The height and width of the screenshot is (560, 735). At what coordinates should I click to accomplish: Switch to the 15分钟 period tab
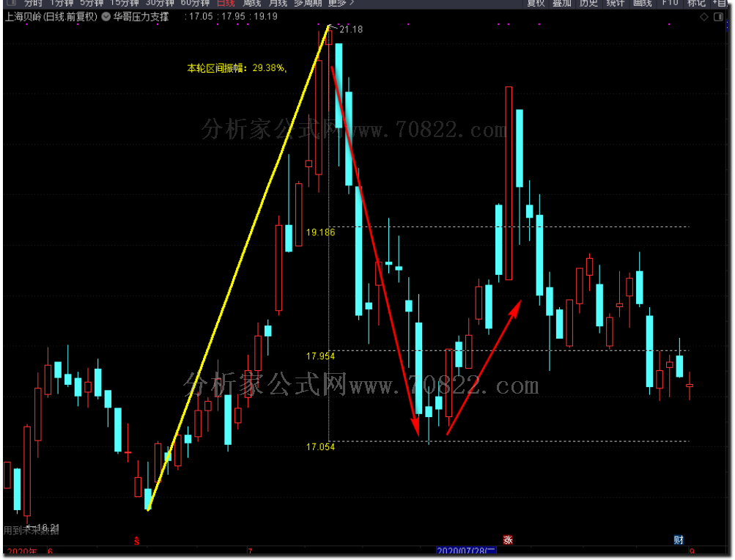(125, 3)
